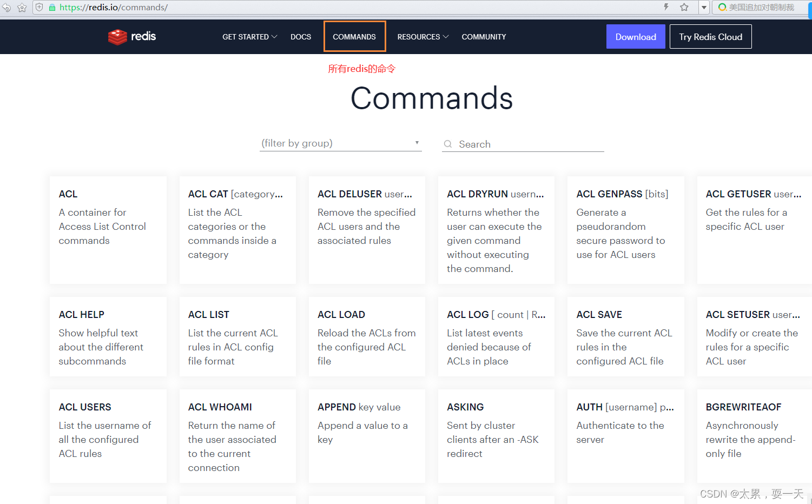Screen dimensions: 812x504
Task: Open the ACL USERS command card
Action: (x=108, y=436)
